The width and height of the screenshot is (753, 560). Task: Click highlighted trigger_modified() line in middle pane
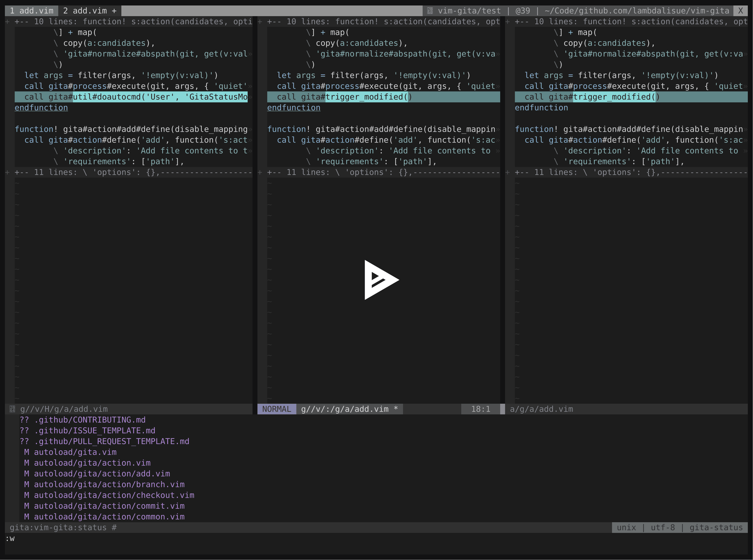point(384,97)
